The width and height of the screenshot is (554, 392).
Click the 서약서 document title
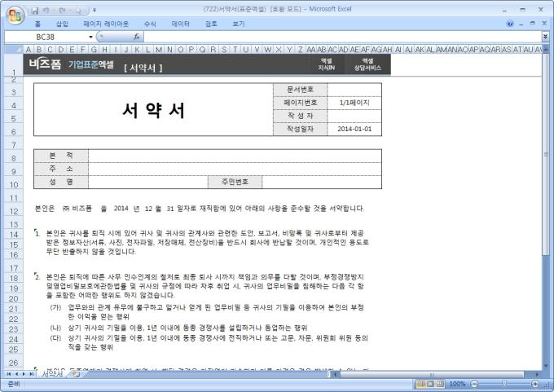coord(154,110)
